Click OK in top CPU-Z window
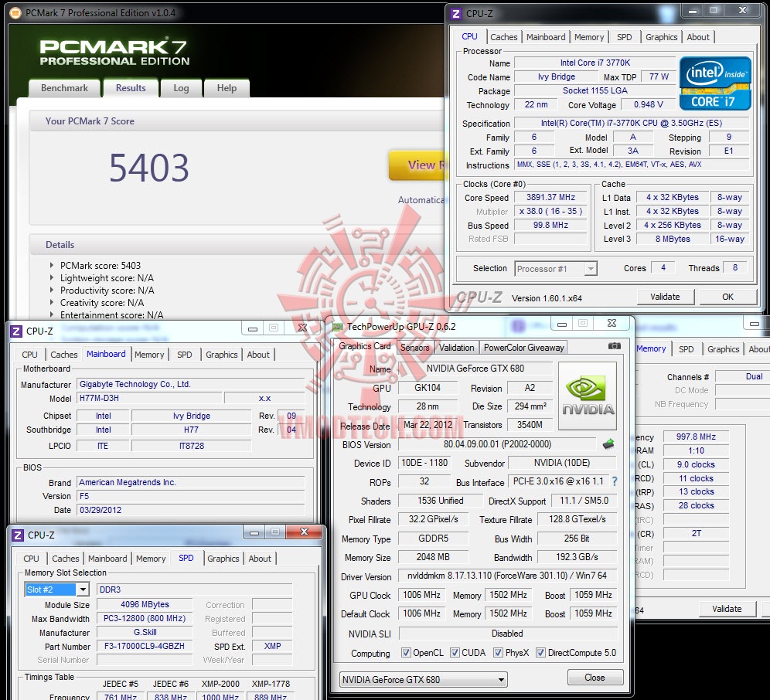 point(727,297)
